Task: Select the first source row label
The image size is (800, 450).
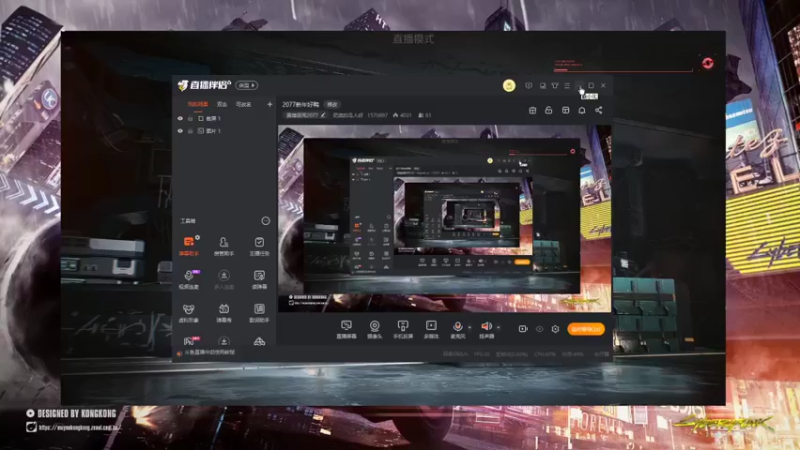Action: tap(213, 118)
